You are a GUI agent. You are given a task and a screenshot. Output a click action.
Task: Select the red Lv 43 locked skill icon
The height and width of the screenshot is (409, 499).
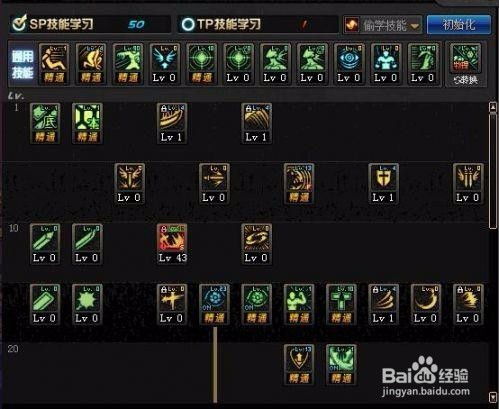pos(172,244)
